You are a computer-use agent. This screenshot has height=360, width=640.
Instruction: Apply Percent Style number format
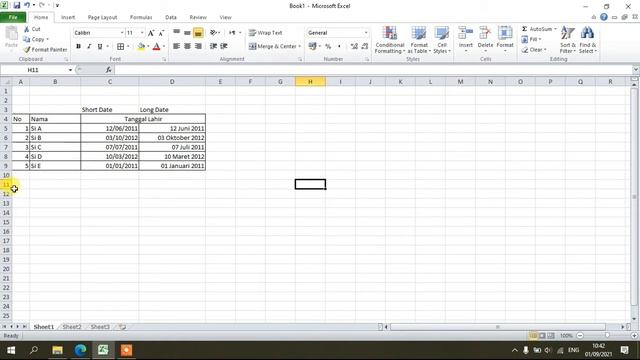tap(328, 47)
